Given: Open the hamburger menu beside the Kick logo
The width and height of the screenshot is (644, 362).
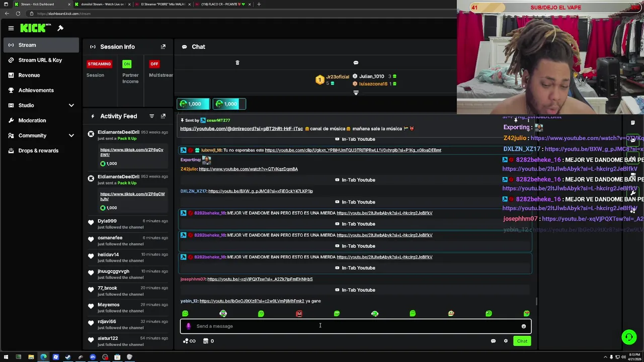Looking at the screenshot, I should pyautogui.click(x=11, y=28).
